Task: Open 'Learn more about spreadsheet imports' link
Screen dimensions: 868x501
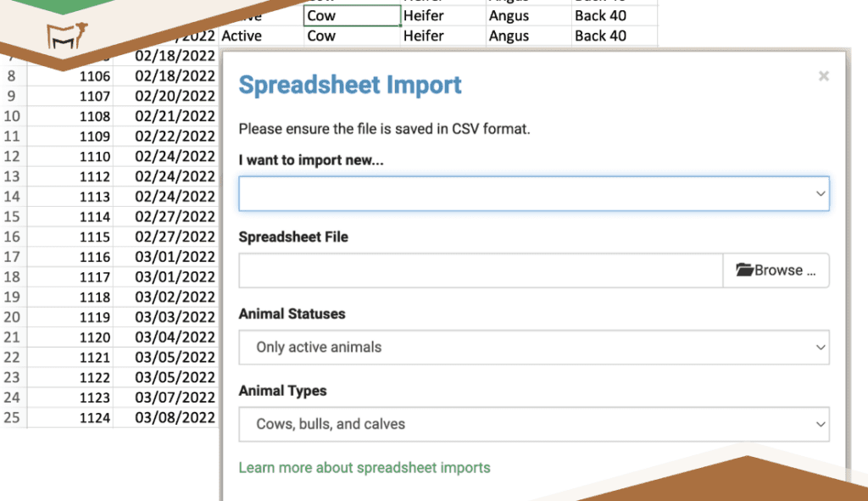Action: coord(364,468)
